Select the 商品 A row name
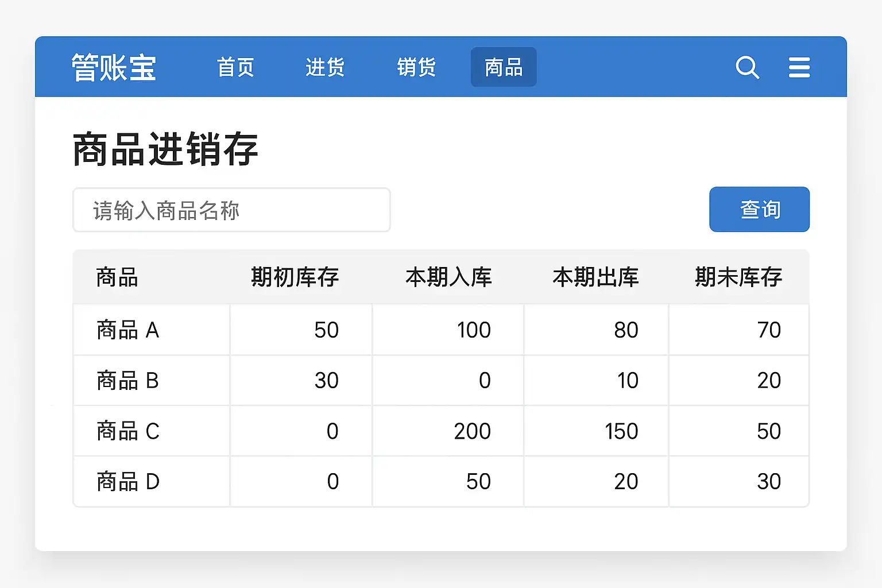 (127, 330)
